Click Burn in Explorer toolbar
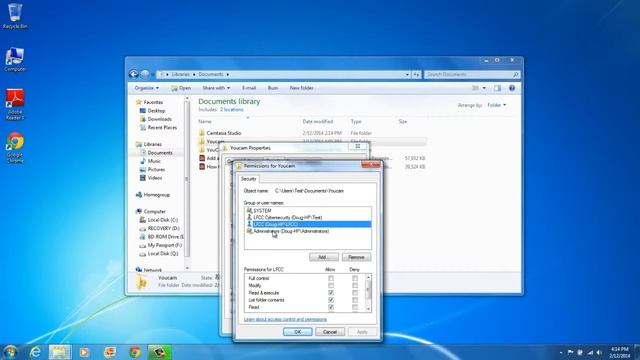This screenshot has height=360, width=640. click(x=273, y=88)
